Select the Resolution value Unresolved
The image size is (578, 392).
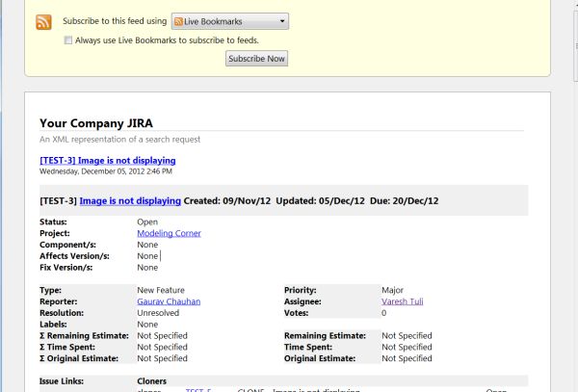[158, 313]
